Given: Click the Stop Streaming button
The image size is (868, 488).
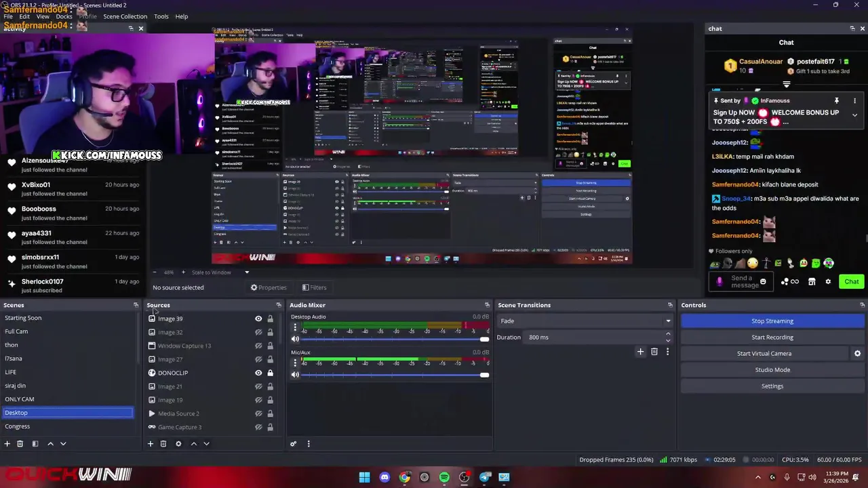Looking at the screenshot, I should tap(772, 321).
